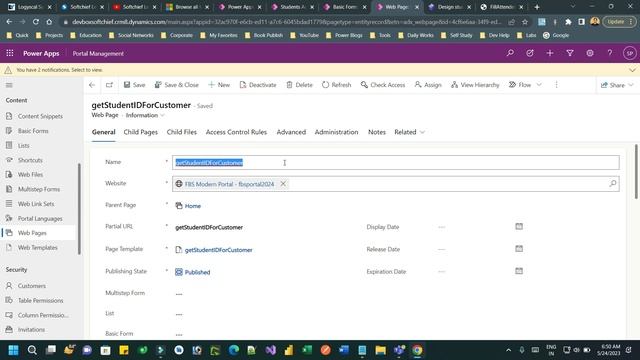Click the Partial URL field value
The width and height of the screenshot is (640, 360).
pyautogui.click(x=209, y=227)
